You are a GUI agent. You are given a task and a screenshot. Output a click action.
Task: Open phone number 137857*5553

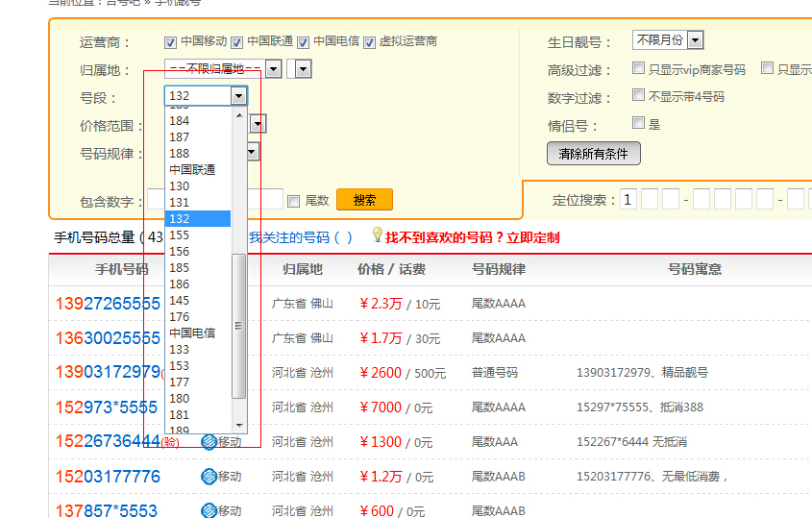[x=106, y=510]
